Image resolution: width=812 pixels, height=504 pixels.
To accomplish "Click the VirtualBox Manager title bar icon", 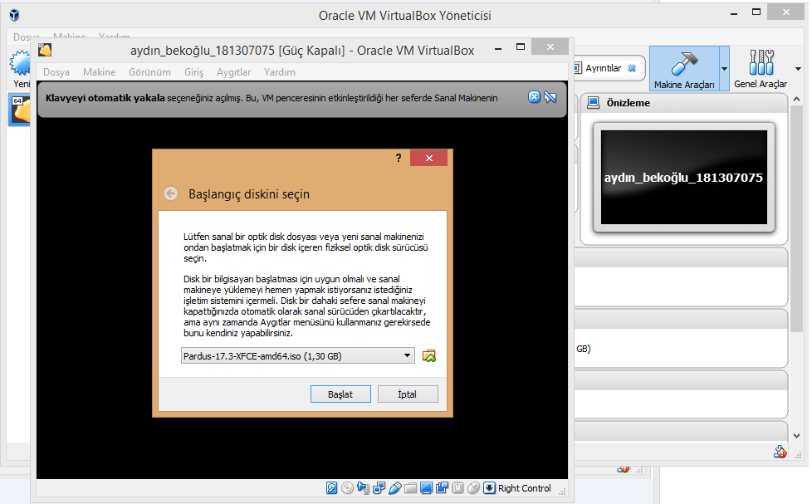I will pyautogui.click(x=14, y=15).
